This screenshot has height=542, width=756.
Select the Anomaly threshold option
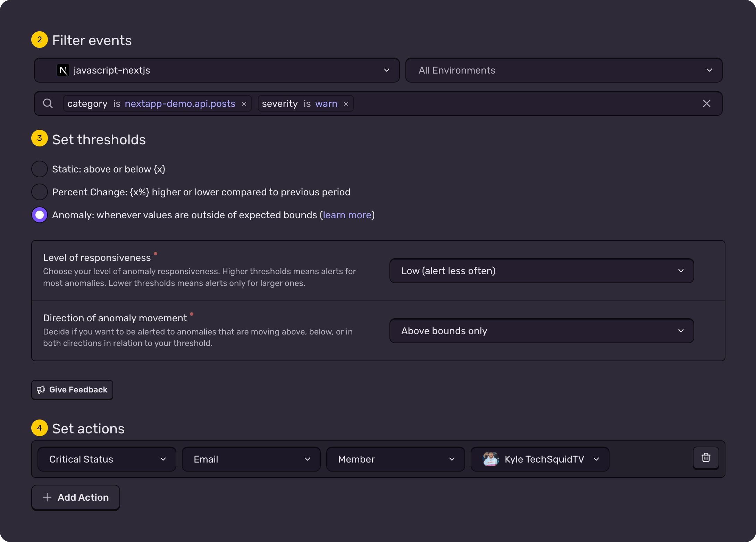point(39,215)
